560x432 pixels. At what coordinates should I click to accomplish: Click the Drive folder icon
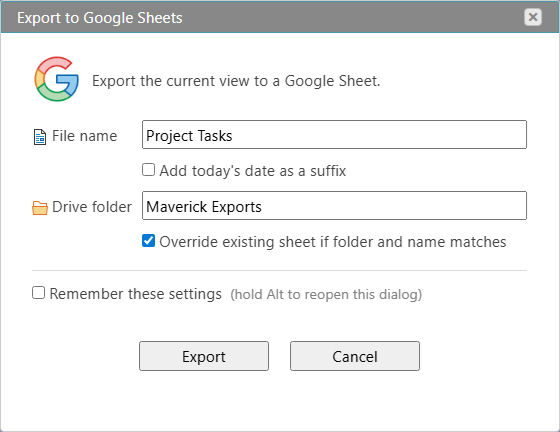pyautogui.click(x=40, y=208)
